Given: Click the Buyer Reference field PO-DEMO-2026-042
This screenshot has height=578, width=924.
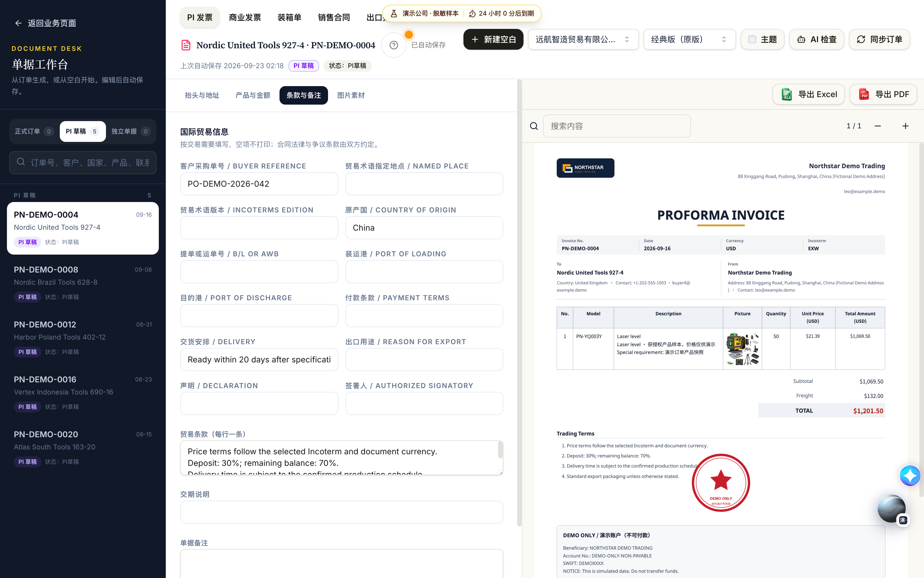Looking at the screenshot, I should click(x=259, y=184).
